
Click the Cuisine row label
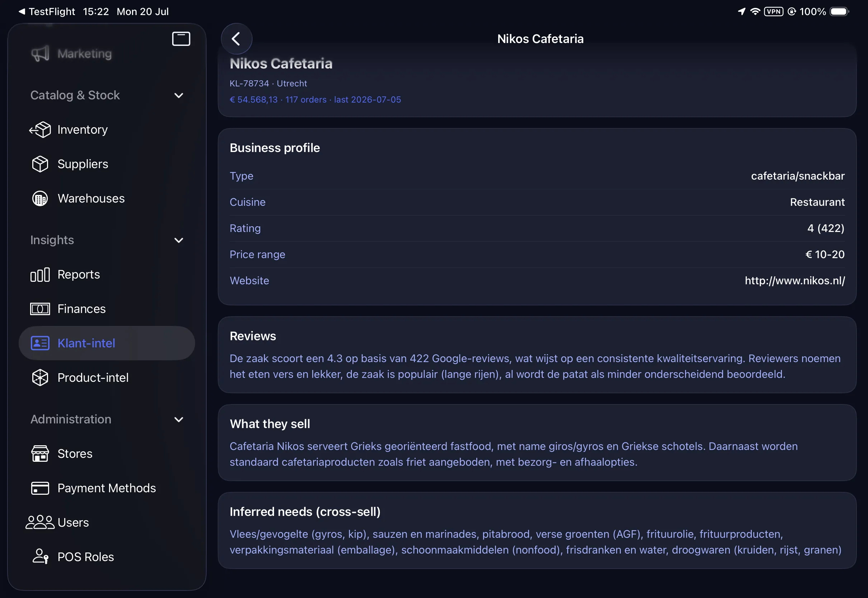(x=247, y=202)
